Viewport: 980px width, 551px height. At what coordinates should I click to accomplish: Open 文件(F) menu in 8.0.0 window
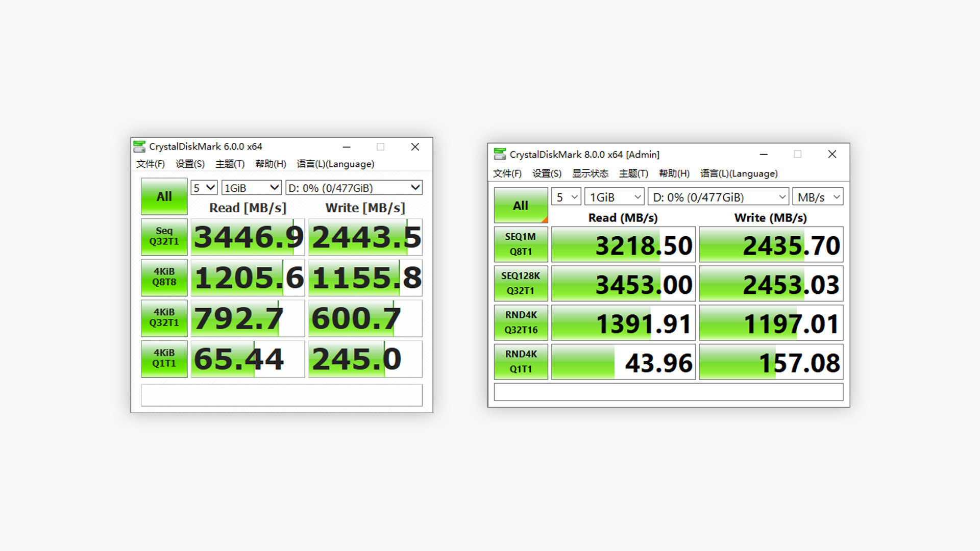pyautogui.click(x=507, y=173)
